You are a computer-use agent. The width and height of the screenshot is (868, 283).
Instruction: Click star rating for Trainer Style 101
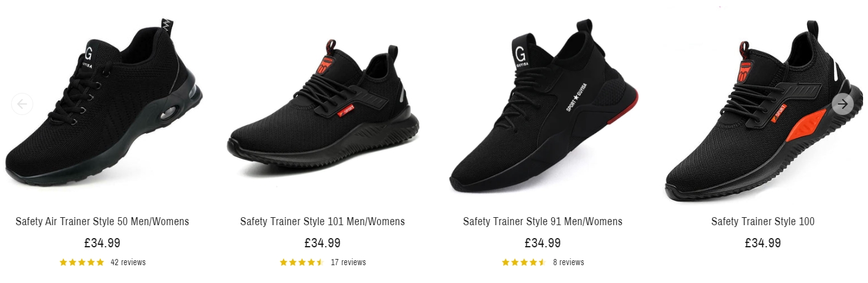coord(302,262)
